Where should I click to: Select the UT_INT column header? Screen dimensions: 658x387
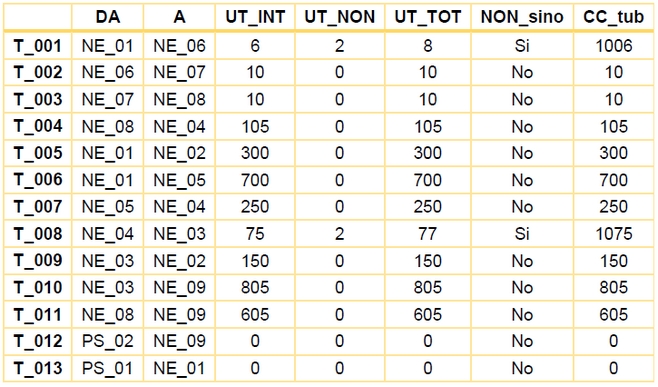[255, 17]
